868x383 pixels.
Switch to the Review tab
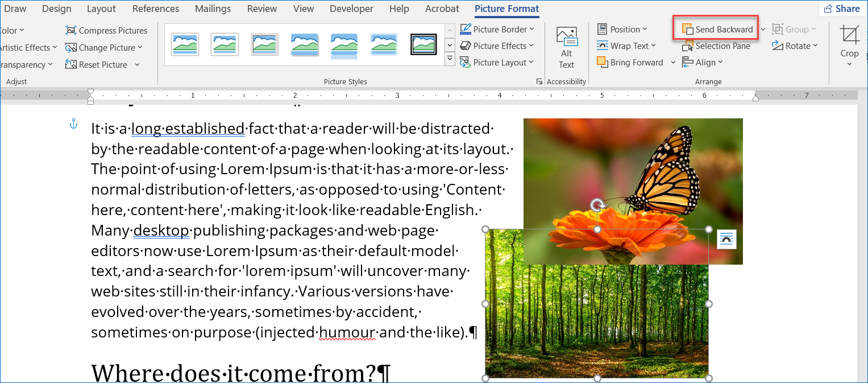tap(261, 9)
